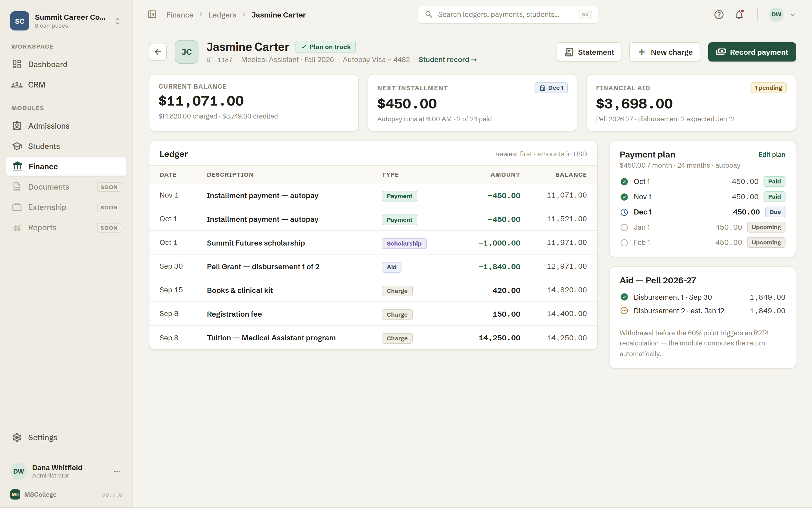Click the BALANCE column header
The height and width of the screenshot is (508, 812).
[x=571, y=175]
